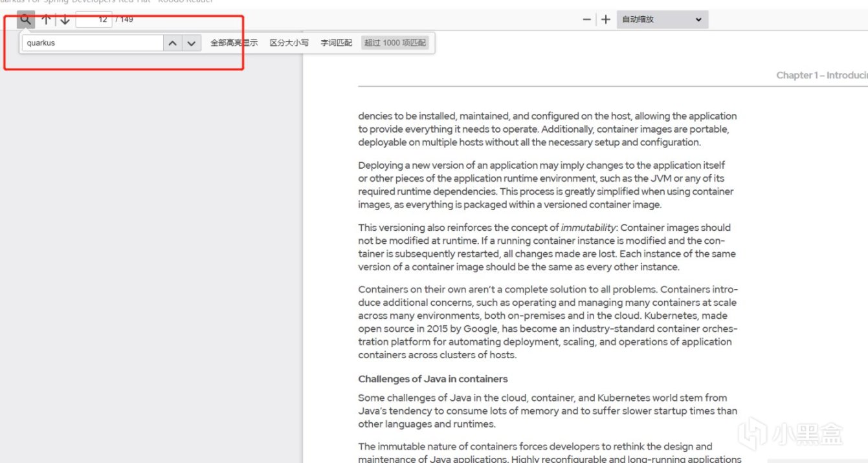868x463 pixels.
Task: Click the 超过 1000 项匹配 result badge
Action: click(x=395, y=43)
